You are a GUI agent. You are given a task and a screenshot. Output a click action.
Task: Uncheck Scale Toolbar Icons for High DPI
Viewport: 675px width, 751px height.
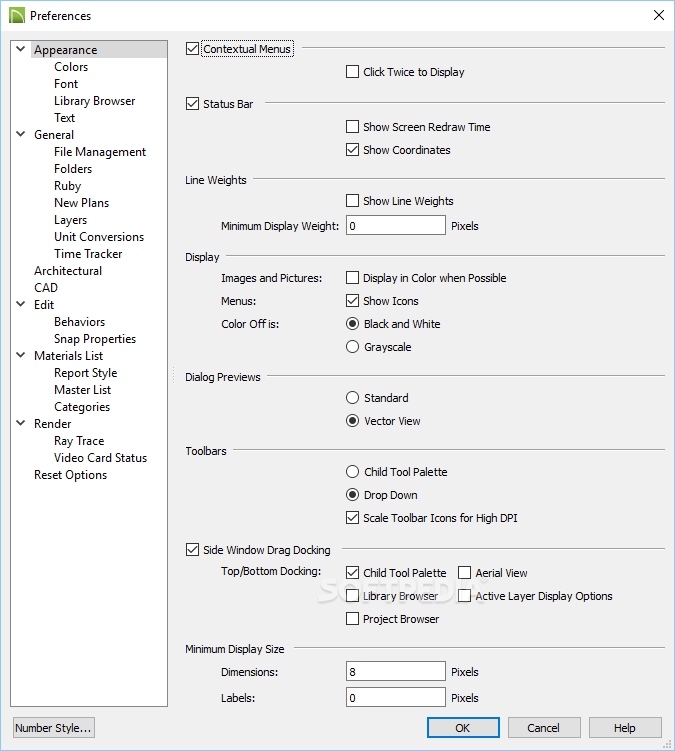[x=352, y=518]
